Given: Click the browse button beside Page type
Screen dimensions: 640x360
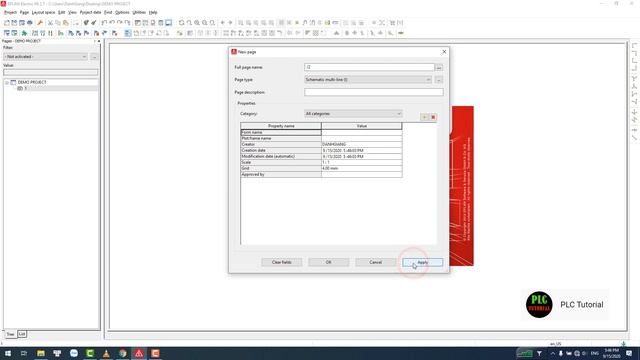Looking at the screenshot, I should 439,80.
